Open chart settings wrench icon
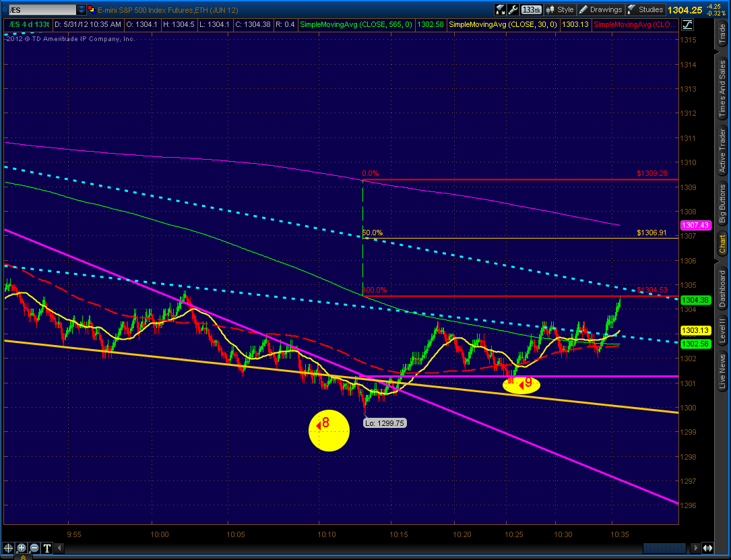Image resolution: width=731 pixels, height=560 pixels. 513,9
